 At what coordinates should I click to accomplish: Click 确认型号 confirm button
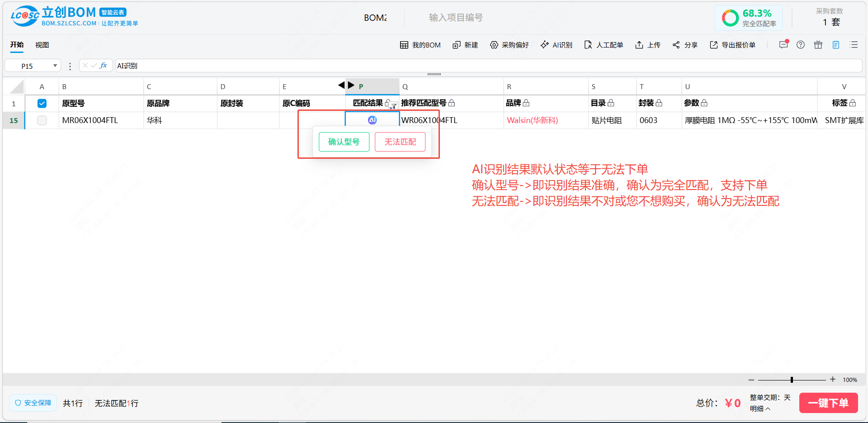tap(344, 142)
